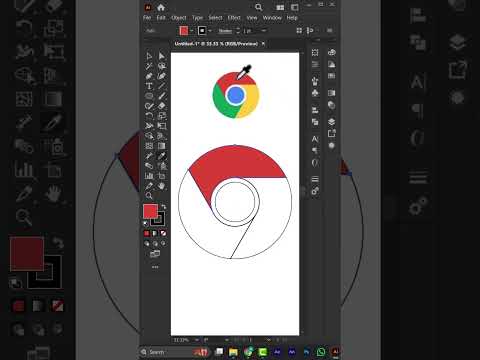
Task: Close the Untitled-1 document tab
Action: point(263,44)
